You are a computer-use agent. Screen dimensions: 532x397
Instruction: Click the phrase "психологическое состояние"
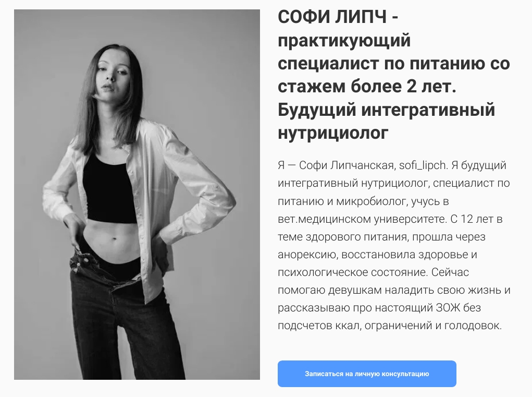click(x=352, y=272)
